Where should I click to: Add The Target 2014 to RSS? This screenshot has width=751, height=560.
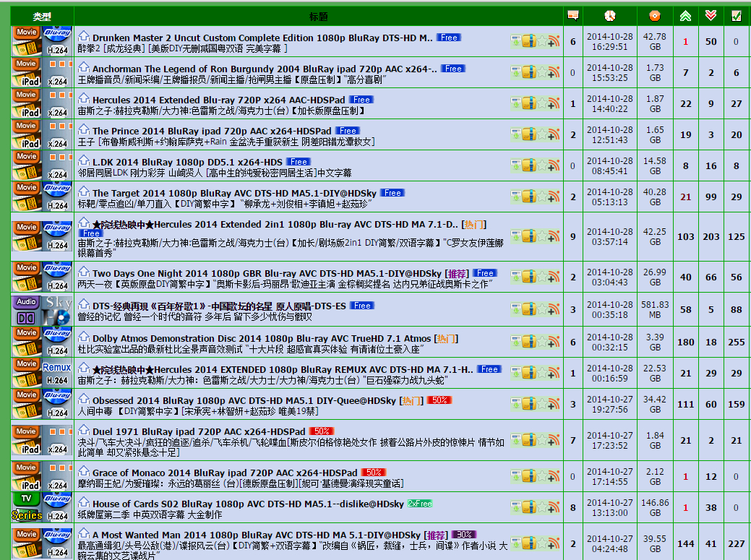click(x=553, y=197)
